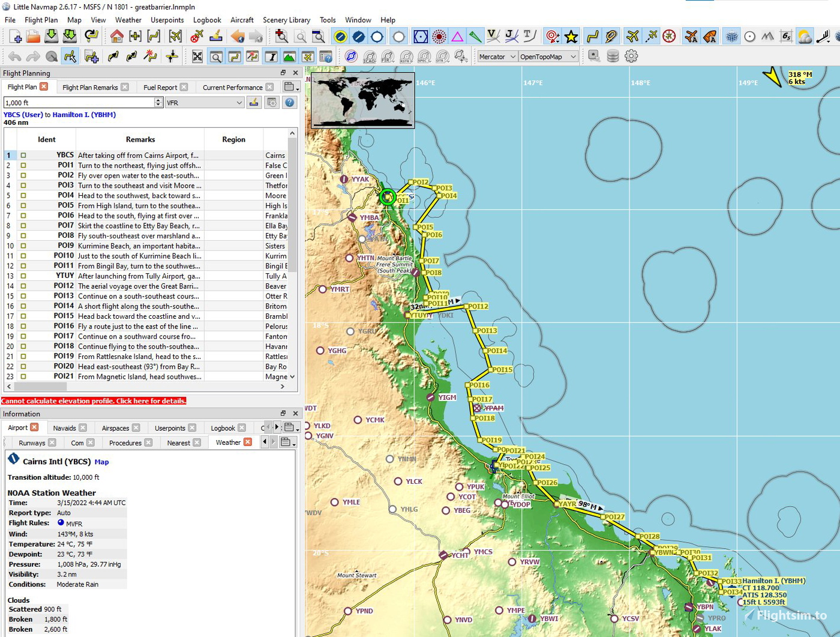
Task: Click the database stack icon beside the gear
Action: 613,56
